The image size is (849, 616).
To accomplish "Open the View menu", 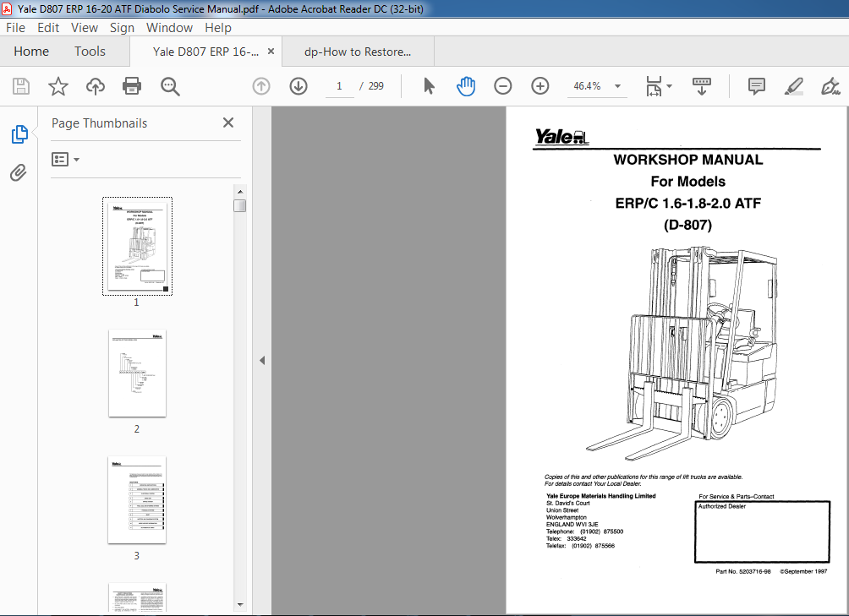I will (x=85, y=28).
